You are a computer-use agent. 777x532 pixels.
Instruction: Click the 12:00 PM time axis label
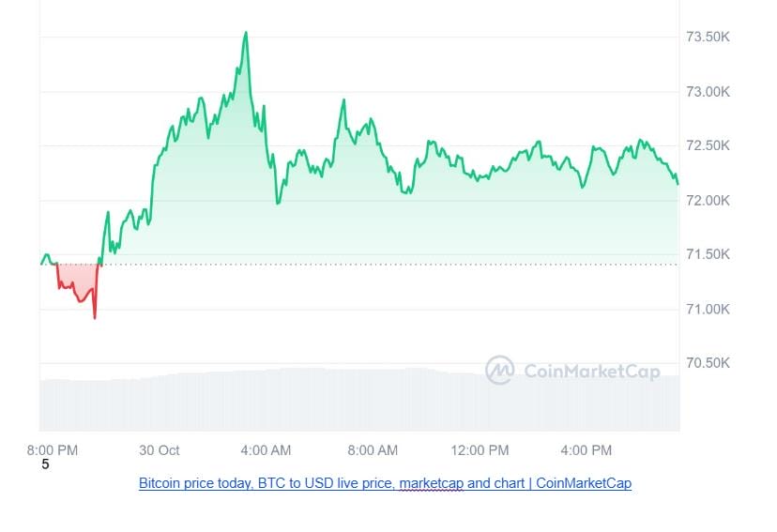tap(480, 450)
